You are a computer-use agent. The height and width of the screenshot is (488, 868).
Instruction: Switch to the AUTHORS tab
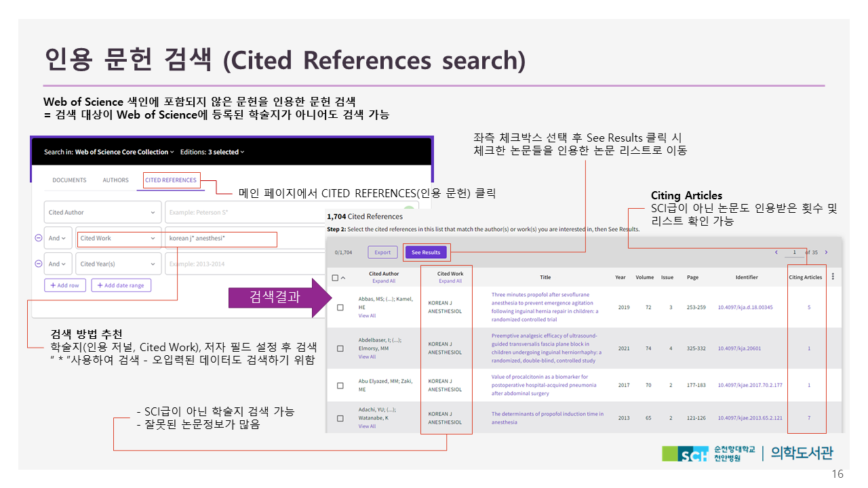(115, 180)
